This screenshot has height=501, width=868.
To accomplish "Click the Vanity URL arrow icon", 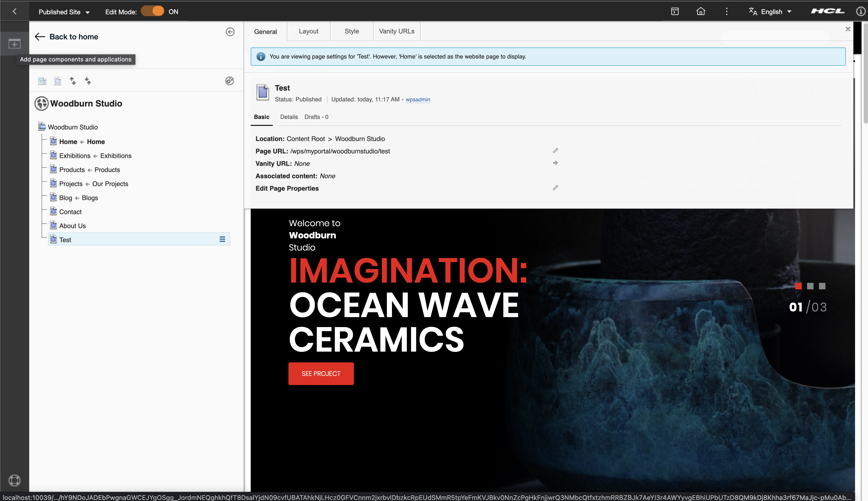I will [x=555, y=163].
